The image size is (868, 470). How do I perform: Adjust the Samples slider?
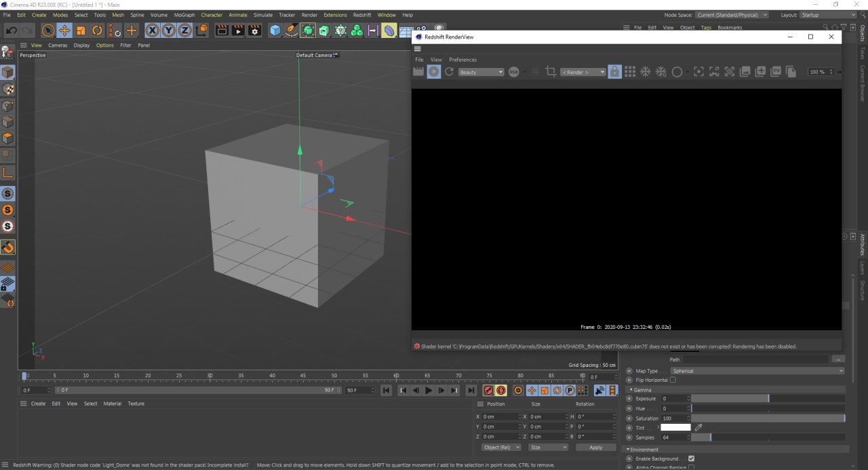click(x=768, y=437)
